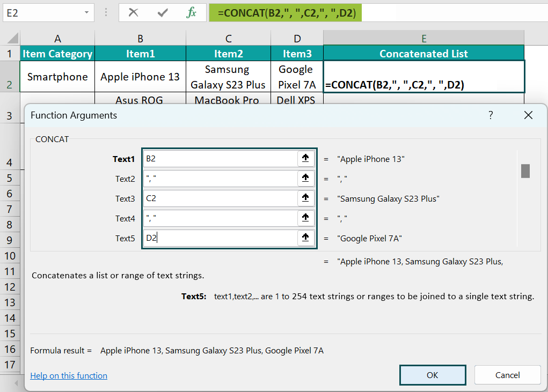The width and height of the screenshot is (548, 392).
Task: Select all cells via corner triangle
Action: pos(13,38)
